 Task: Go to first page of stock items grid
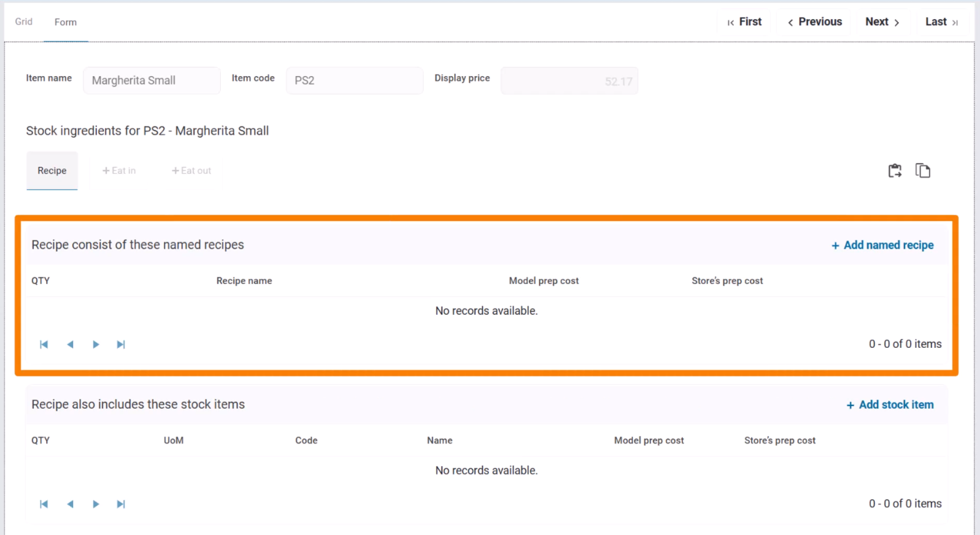[x=44, y=504]
